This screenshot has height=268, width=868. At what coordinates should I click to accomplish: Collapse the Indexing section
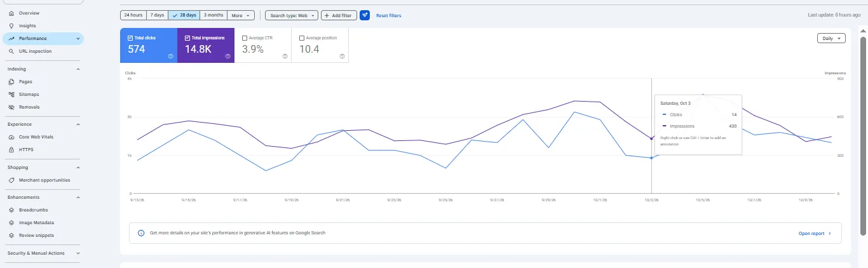tap(78, 69)
